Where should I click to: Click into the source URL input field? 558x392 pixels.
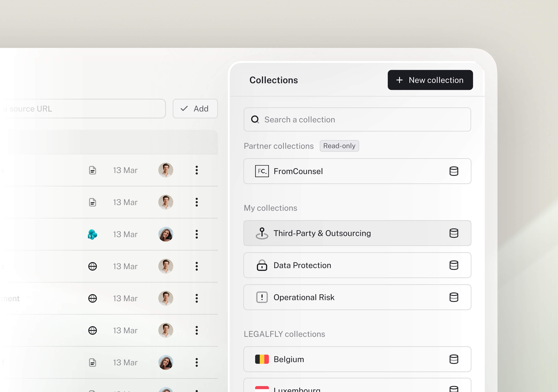83,109
